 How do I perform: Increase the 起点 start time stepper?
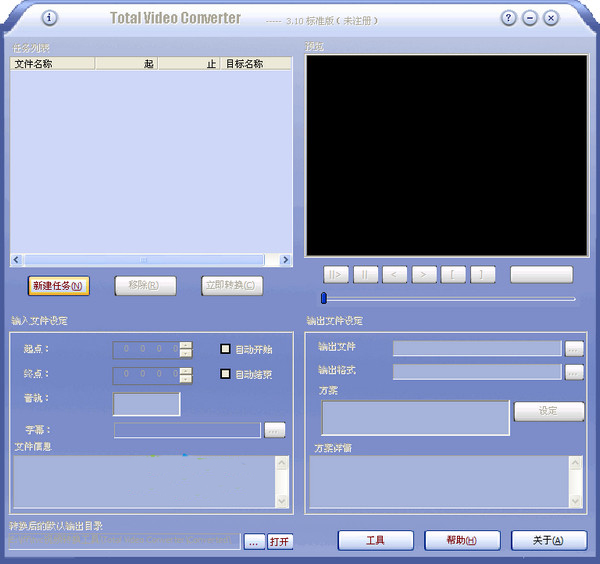click(185, 345)
